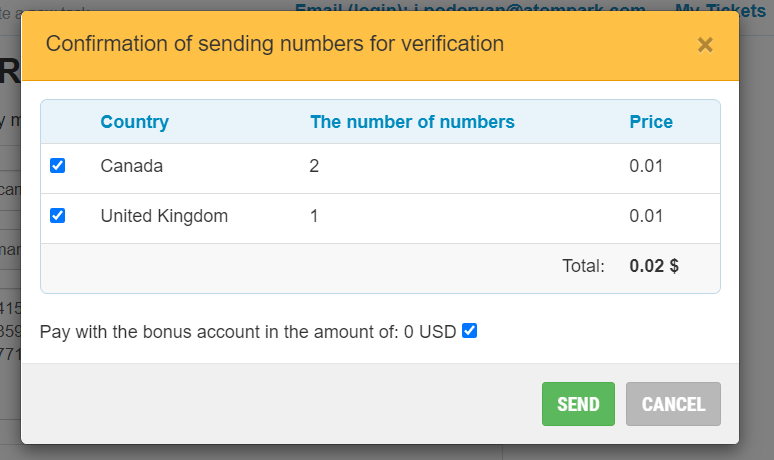Click the number of numbers column header
774x460 pixels.
click(x=412, y=122)
